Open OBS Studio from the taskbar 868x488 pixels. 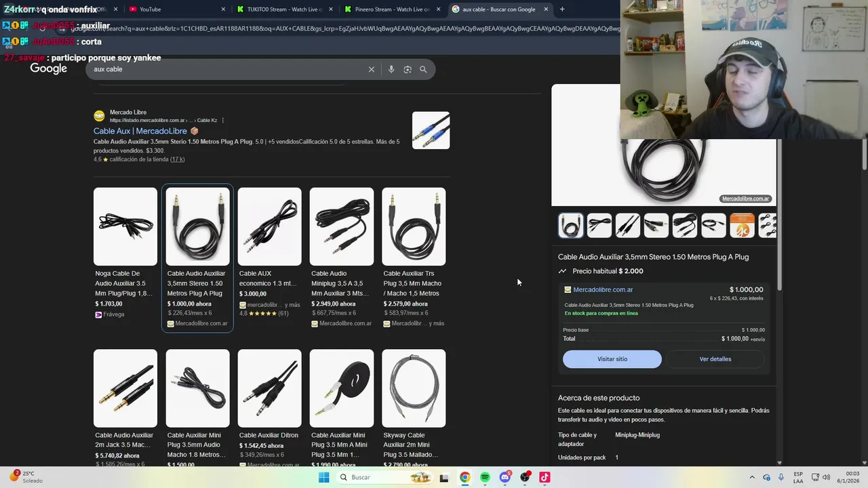(525, 477)
